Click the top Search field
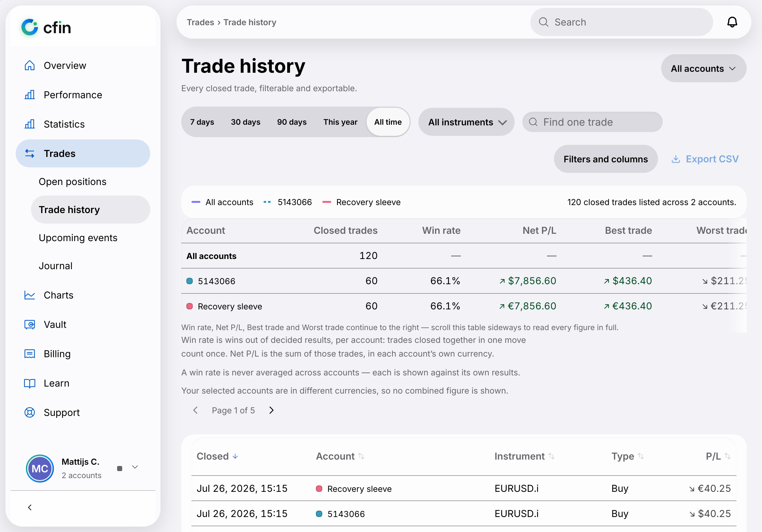Viewport: 762px width, 532px height. (x=621, y=22)
